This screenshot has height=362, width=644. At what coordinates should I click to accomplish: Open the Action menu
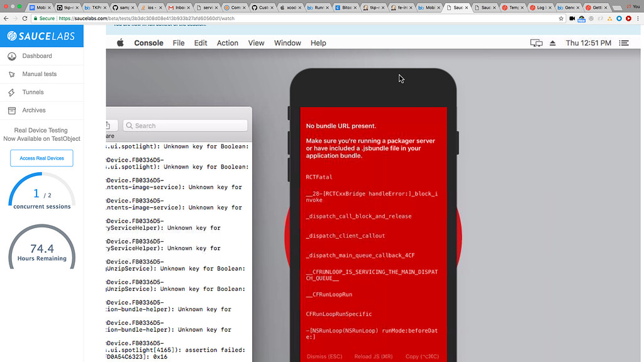(x=227, y=43)
